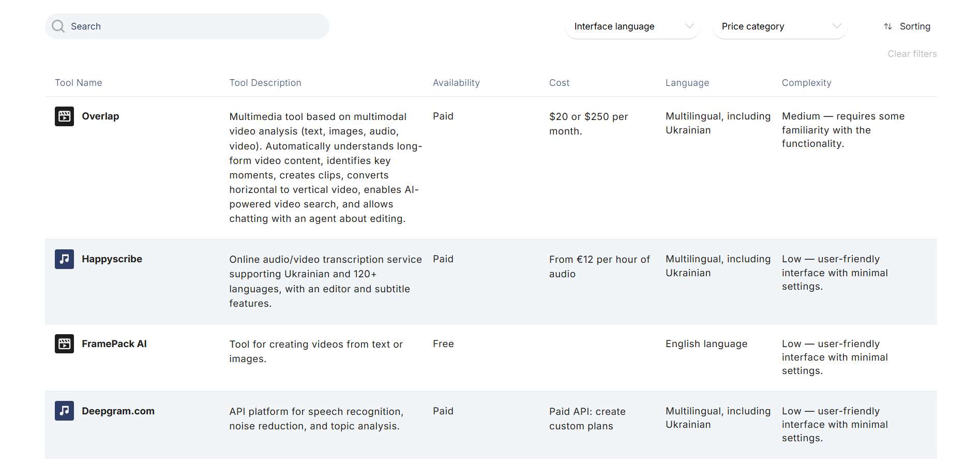Viewport: 980px width, 463px height.
Task: Expand the Price category dropdown
Action: 779,26
